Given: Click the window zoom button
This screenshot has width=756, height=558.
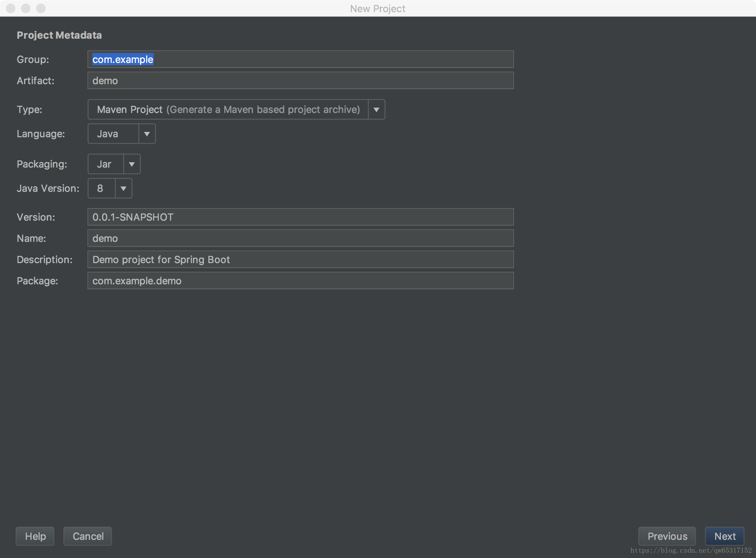Looking at the screenshot, I should [x=41, y=8].
